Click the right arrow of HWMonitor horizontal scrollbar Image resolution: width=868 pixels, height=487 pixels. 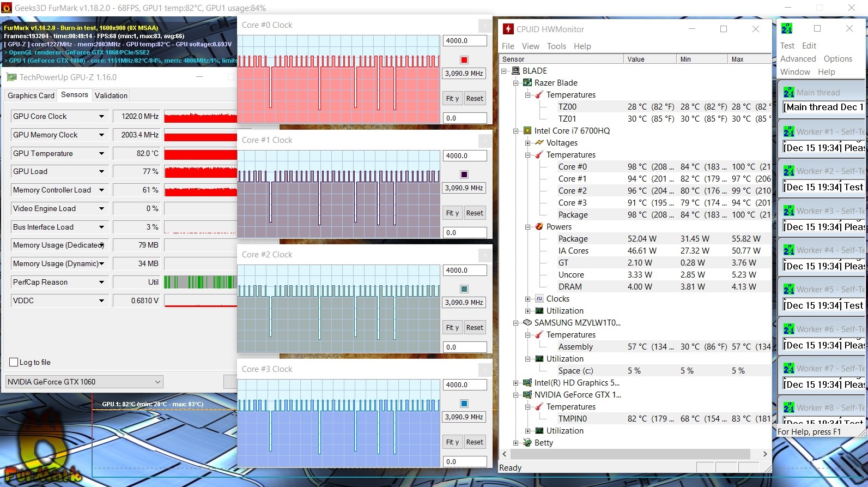click(765, 454)
